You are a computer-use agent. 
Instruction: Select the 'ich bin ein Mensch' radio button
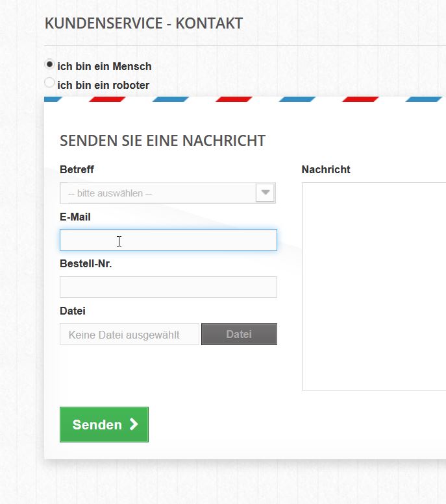click(49, 64)
